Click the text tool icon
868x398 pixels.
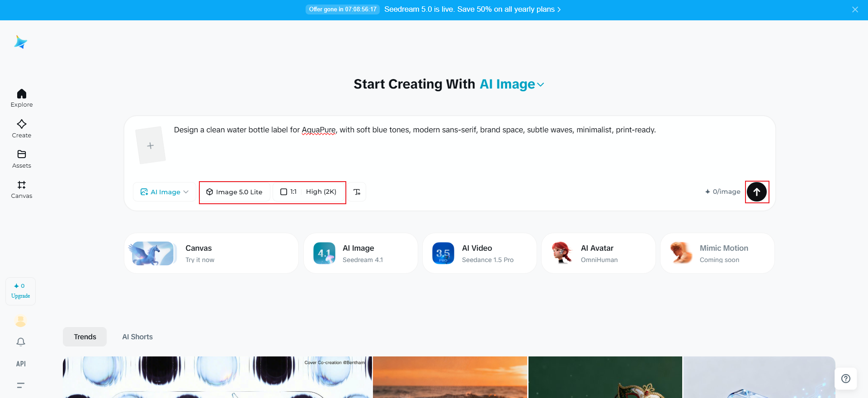pos(357,192)
